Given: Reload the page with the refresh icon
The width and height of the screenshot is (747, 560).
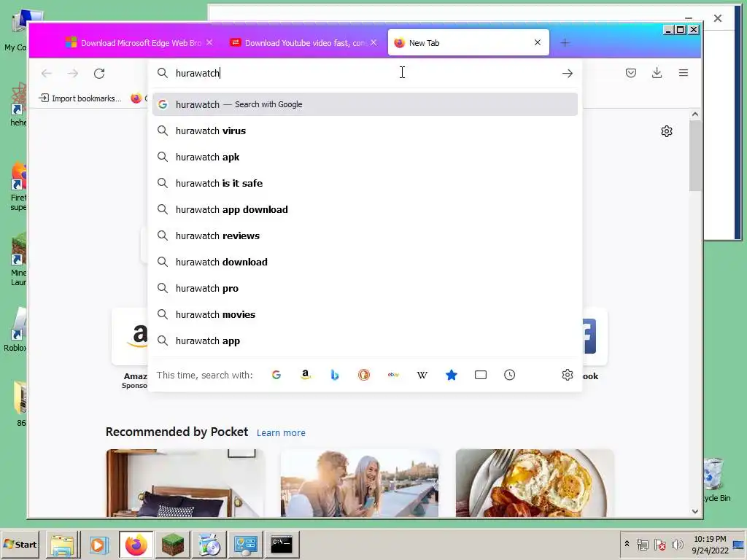Looking at the screenshot, I should pos(99,74).
